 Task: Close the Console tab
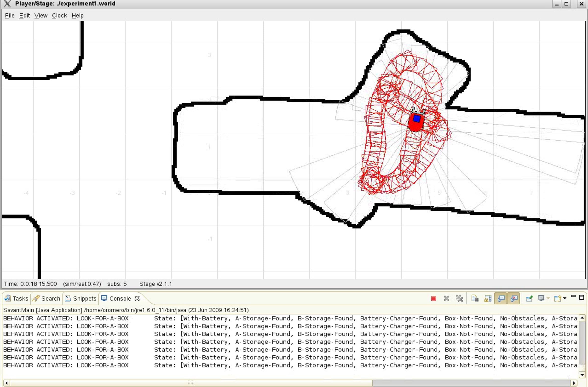137,298
